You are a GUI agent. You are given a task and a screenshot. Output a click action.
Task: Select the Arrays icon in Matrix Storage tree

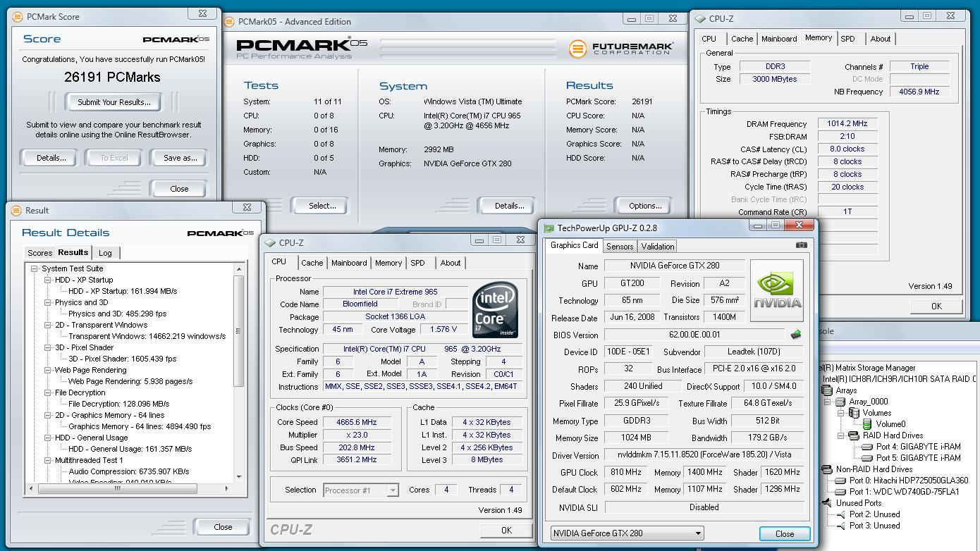click(828, 390)
